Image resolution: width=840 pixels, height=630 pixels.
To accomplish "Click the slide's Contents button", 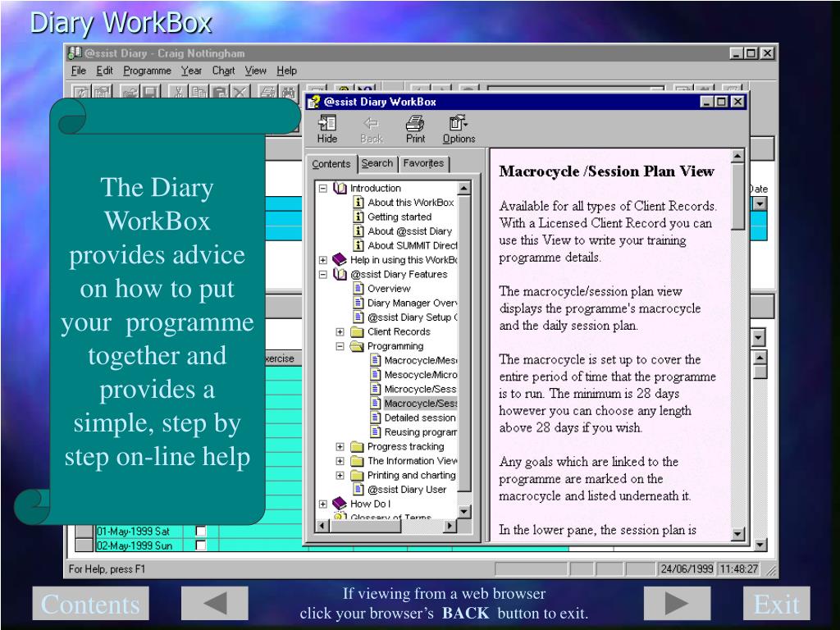I will coord(90,604).
